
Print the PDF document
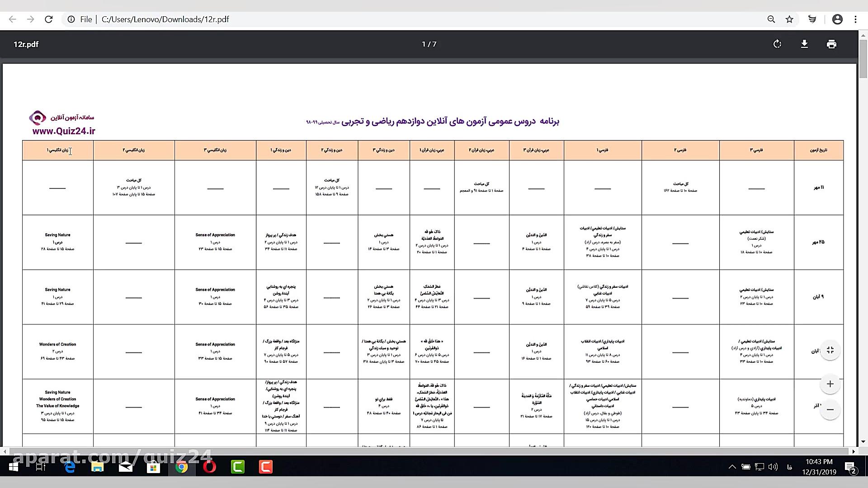point(832,44)
